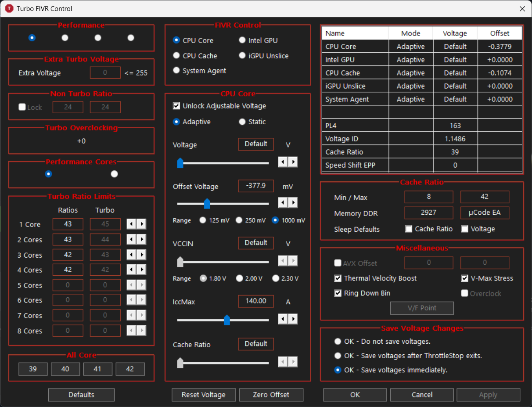Click the Zero Offset button

(271, 395)
